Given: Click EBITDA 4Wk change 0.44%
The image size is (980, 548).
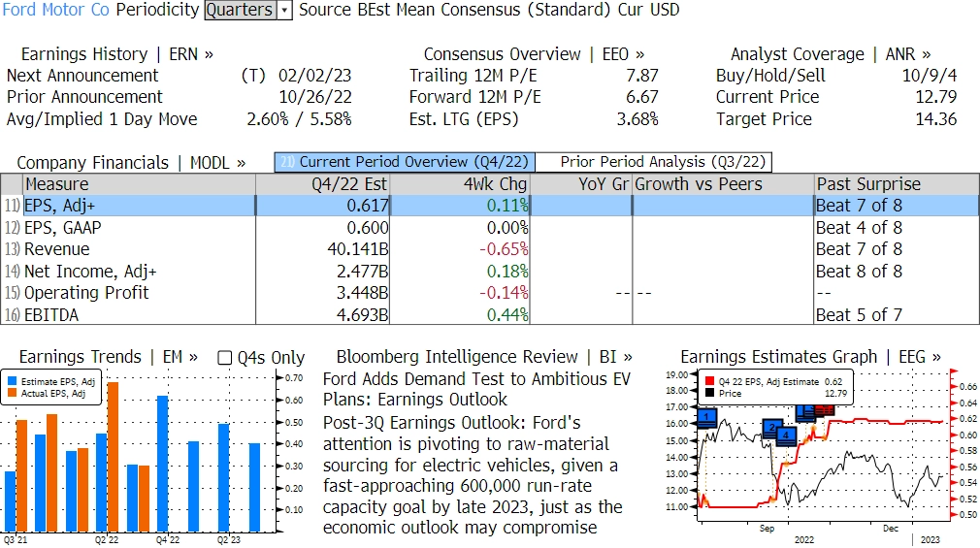Looking at the screenshot, I should pos(507,314).
